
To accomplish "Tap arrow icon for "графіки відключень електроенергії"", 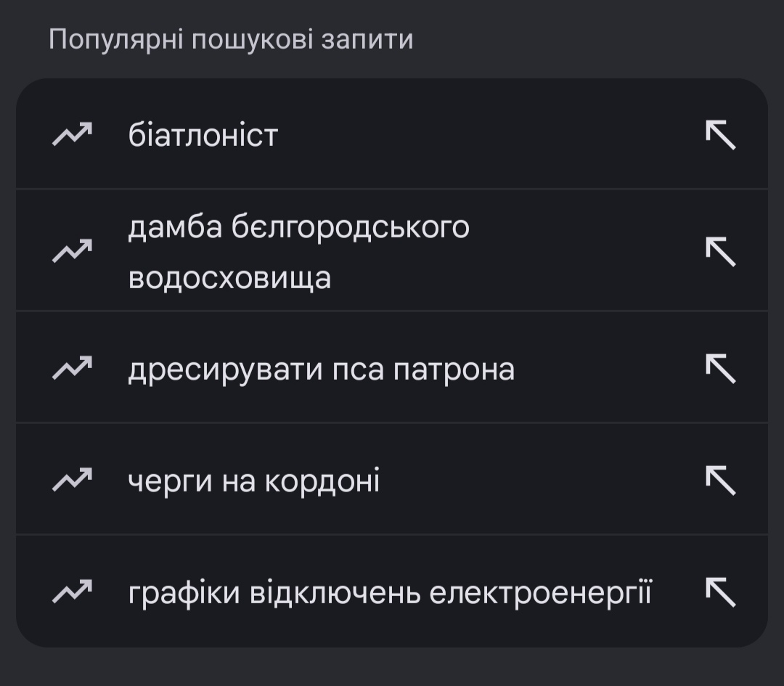I will [721, 592].
